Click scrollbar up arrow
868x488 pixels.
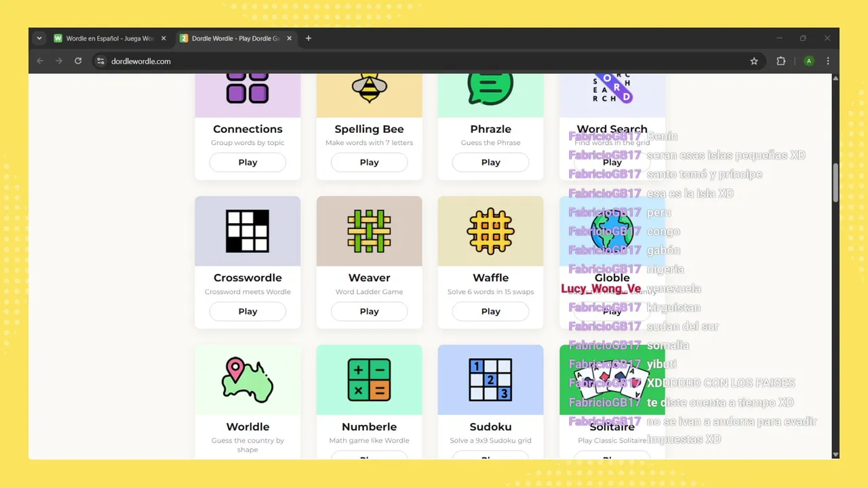pyautogui.click(x=835, y=78)
